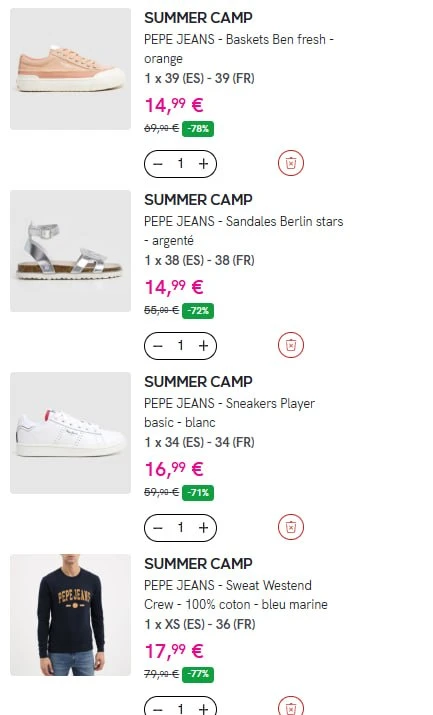Delete Sweat Westend Crew with trash icon

pos(291,708)
